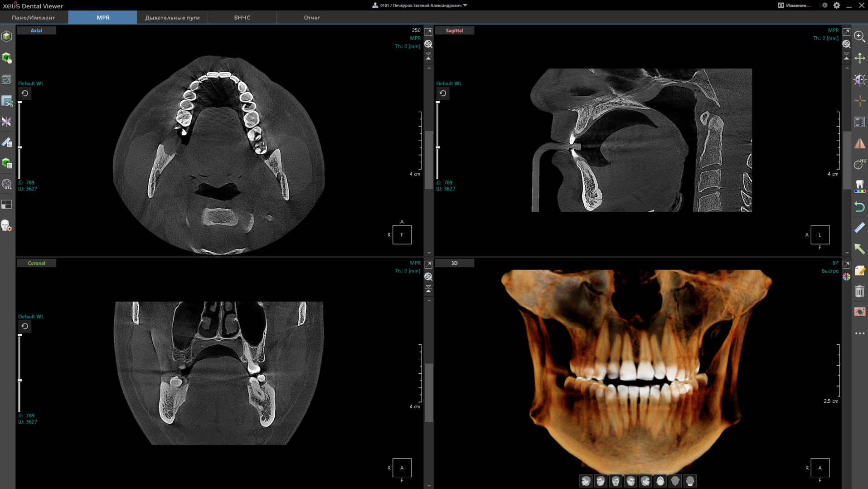Viewport: 868px width, 489px height.
Task: Open the Дыхательные пути tab
Action: (172, 18)
